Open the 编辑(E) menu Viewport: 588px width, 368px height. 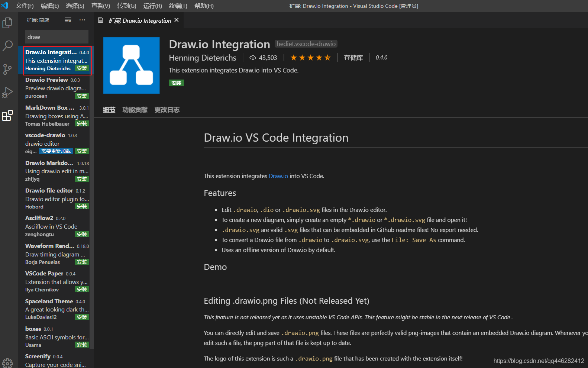[50, 6]
